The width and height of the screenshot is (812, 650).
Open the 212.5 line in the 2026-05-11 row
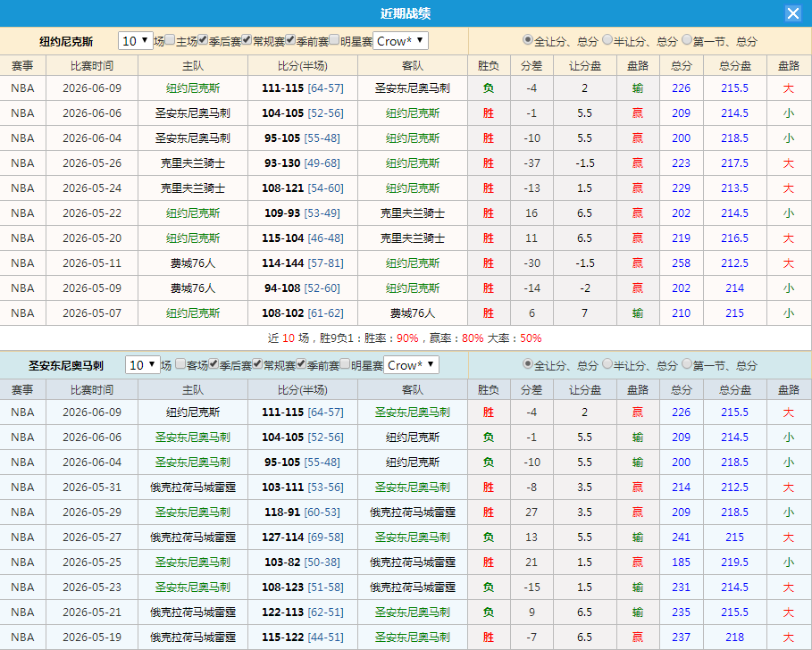coord(735,262)
